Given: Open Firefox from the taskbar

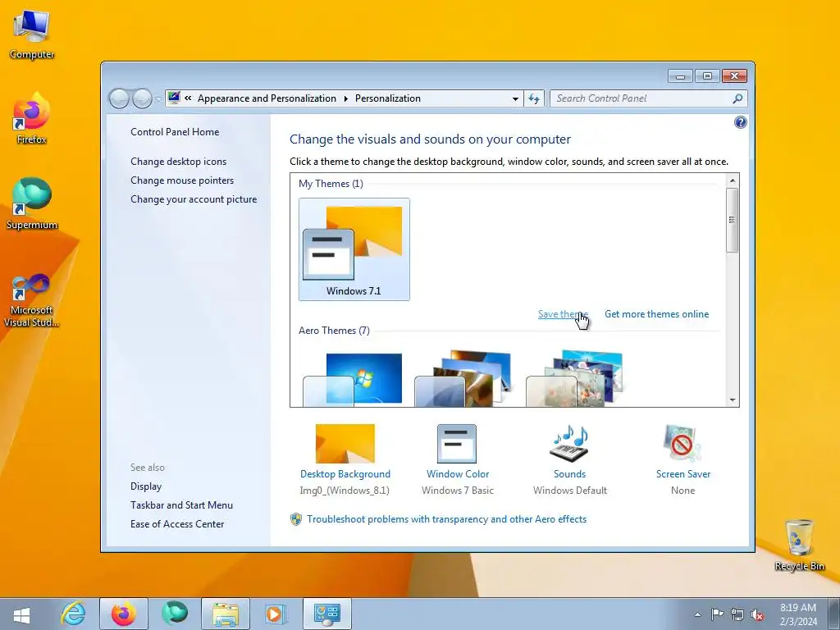Looking at the screenshot, I should [124, 614].
